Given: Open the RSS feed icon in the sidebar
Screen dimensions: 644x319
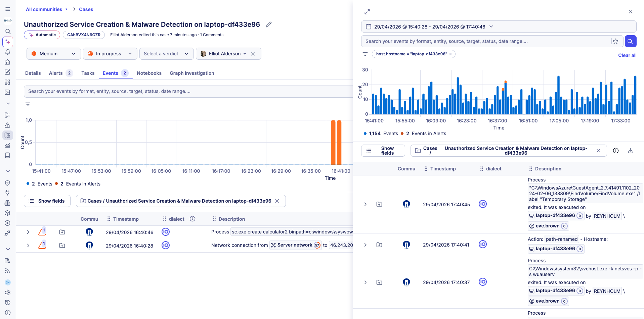Looking at the screenshot, I should pyautogui.click(x=8, y=271).
